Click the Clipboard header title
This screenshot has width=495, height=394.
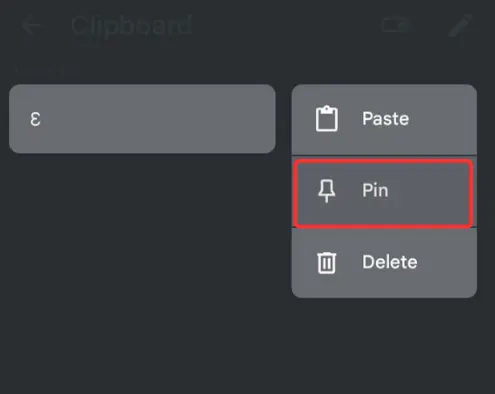pyautogui.click(x=132, y=26)
